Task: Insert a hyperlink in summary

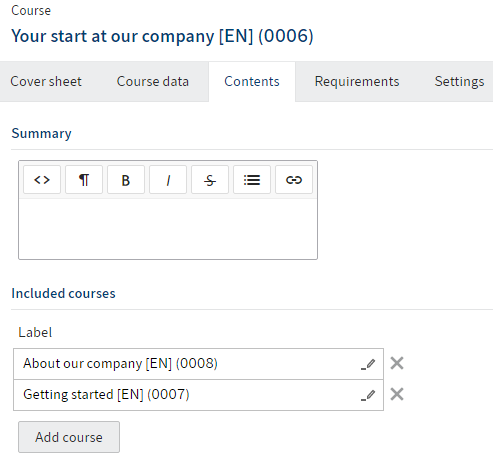Action: point(294,180)
